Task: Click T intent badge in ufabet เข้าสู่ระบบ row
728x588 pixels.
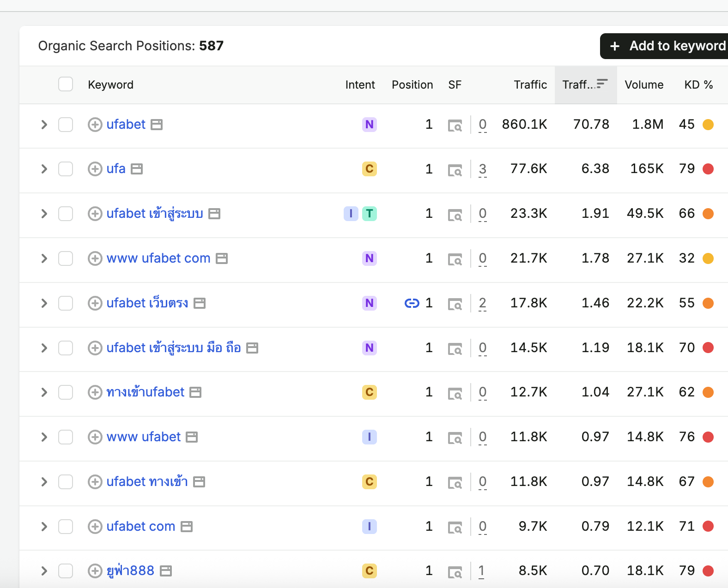Action: [370, 214]
